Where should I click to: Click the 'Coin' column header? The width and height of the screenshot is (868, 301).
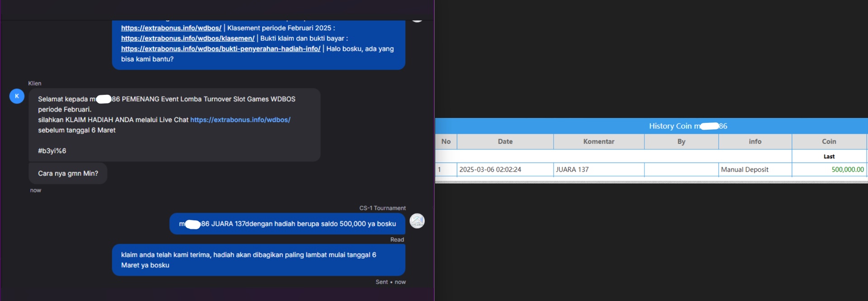829,141
